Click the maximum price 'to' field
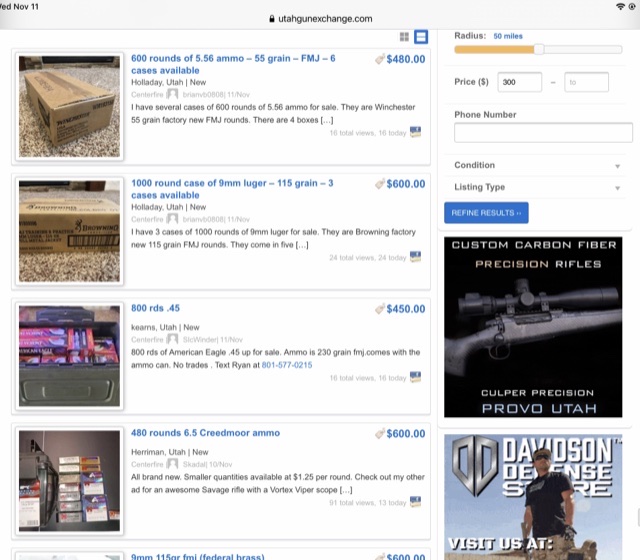 598,83
